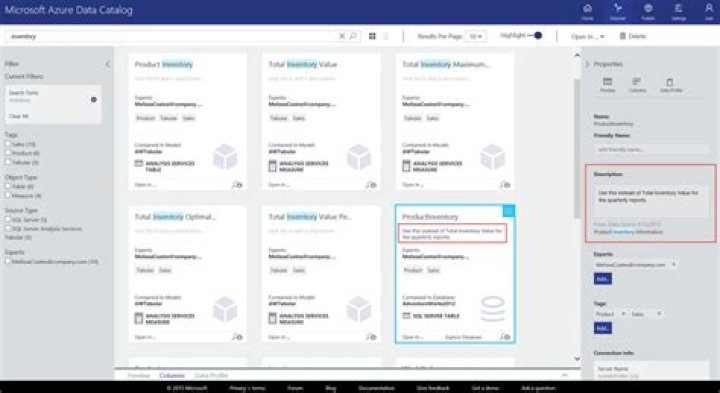
Task: Open the Results Per Page dropdown
Action: (x=476, y=36)
